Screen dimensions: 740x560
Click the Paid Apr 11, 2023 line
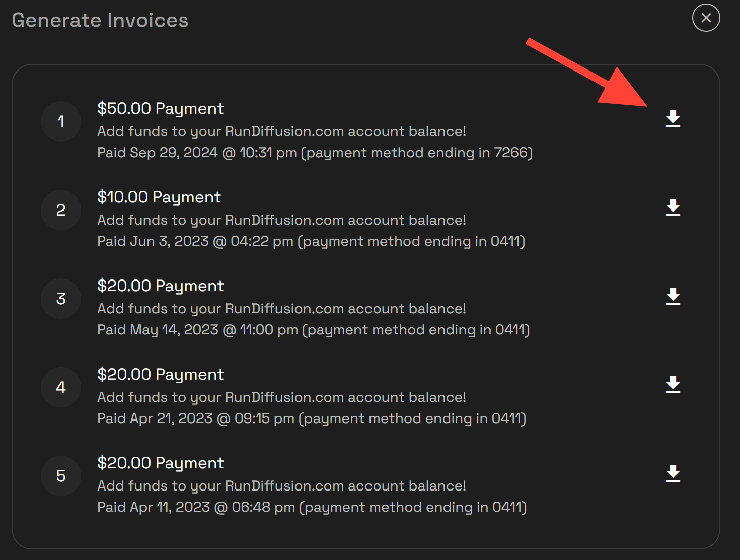(312, 507)
